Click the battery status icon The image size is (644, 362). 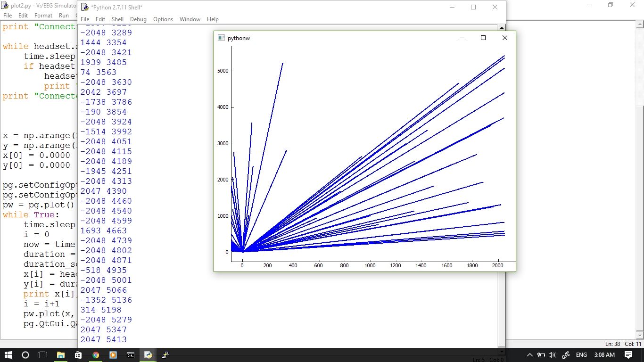pyautogui.click(x=541, y=354)
